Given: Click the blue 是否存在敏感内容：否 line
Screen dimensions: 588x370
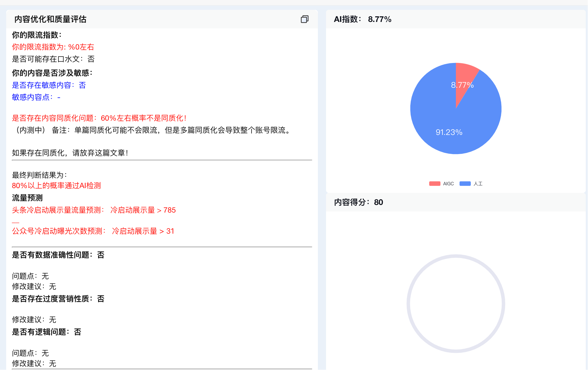Looking at the screenshot, I should pos(49,85).
